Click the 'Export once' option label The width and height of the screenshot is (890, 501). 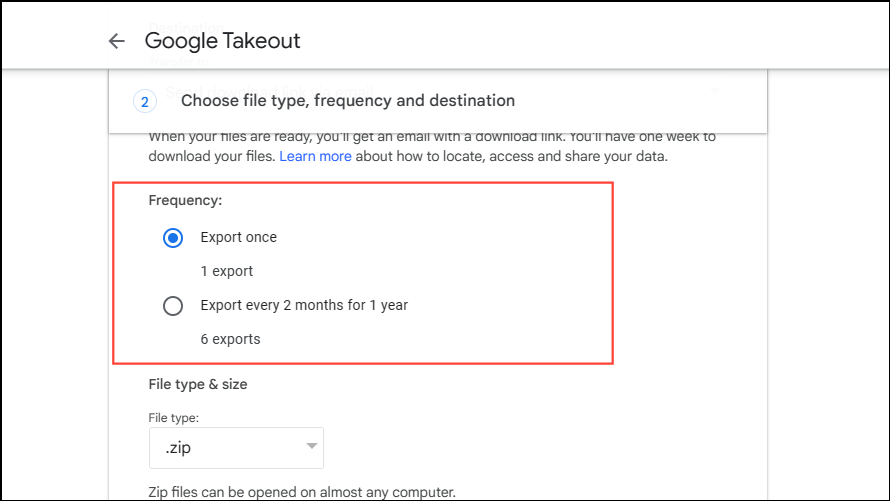point(238,238)
